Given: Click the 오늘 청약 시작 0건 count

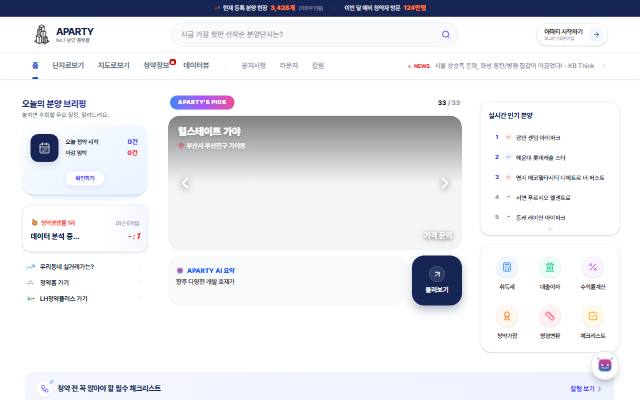Looking at the screenshot, I should click(132, 142).
